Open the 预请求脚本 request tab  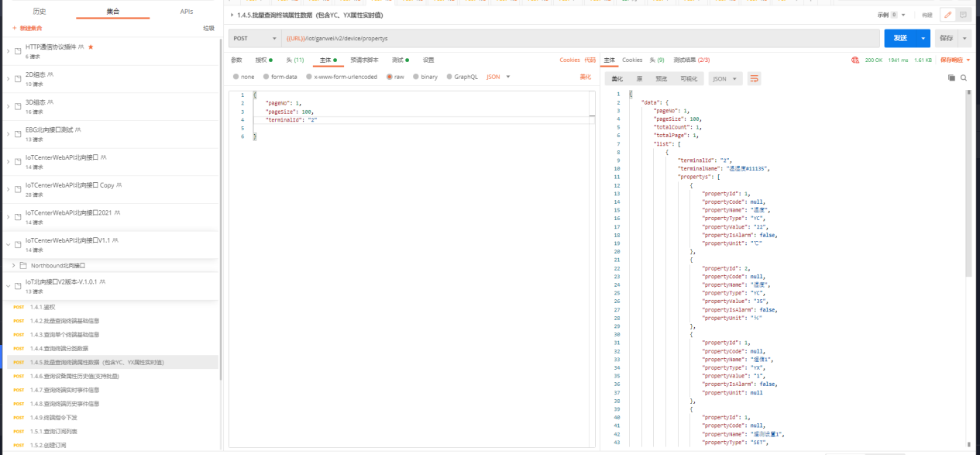click(364, 60)
